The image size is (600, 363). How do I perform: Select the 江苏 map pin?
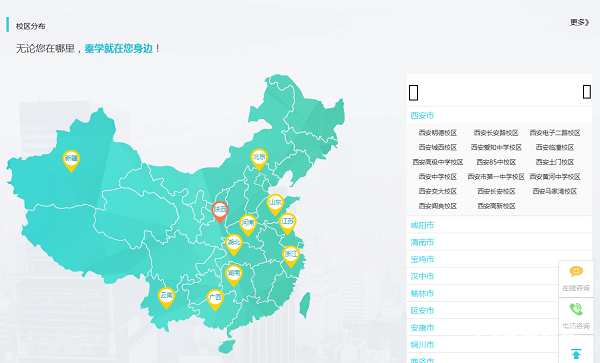[287, 223]
